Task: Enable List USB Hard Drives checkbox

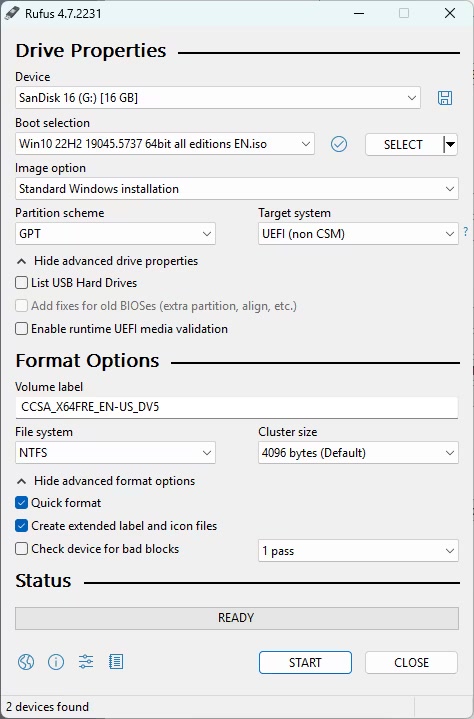Action: click(22, 282)
